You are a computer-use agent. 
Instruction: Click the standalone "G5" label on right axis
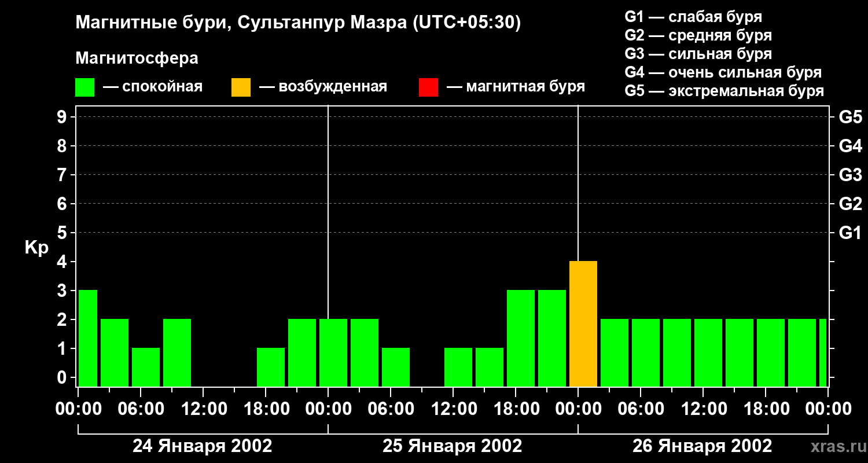pos(850,117)
